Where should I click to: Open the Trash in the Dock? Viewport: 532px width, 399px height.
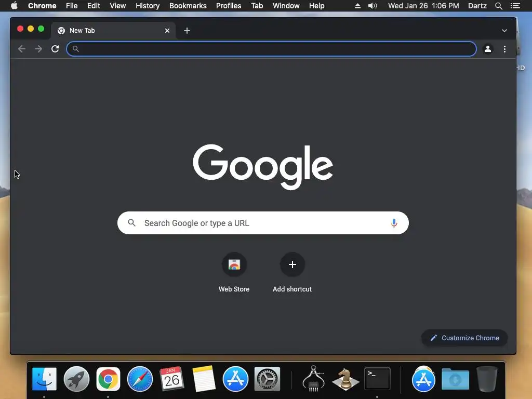[x=487, y=379]
